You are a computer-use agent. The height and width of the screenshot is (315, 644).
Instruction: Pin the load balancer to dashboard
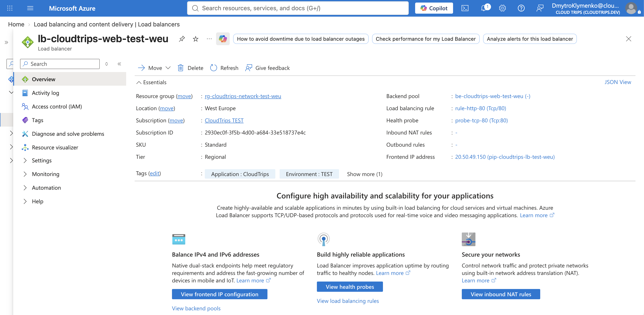point(182,39)
